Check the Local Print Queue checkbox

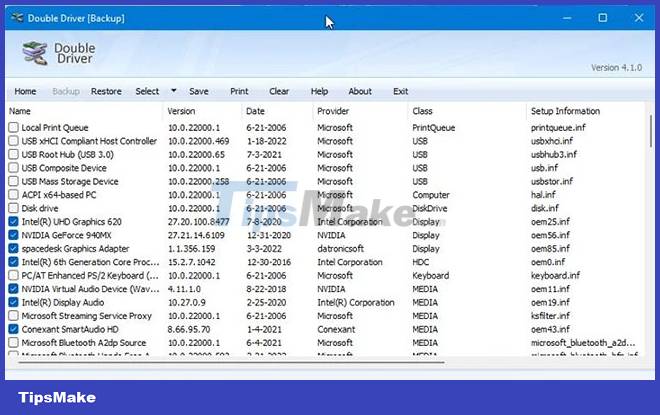coord(13,127)
